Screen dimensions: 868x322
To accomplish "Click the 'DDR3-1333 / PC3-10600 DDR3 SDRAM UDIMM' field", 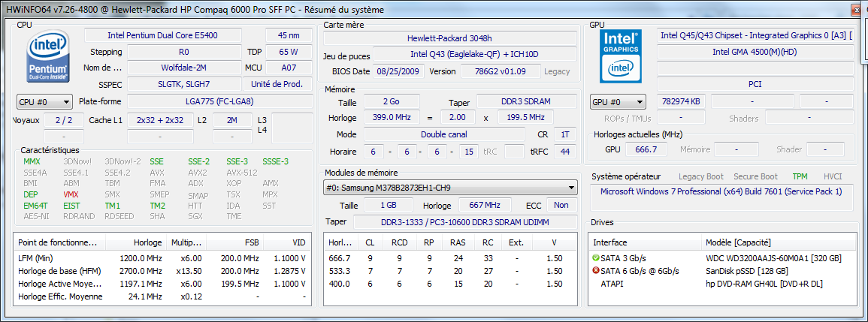I will [465, 221].
